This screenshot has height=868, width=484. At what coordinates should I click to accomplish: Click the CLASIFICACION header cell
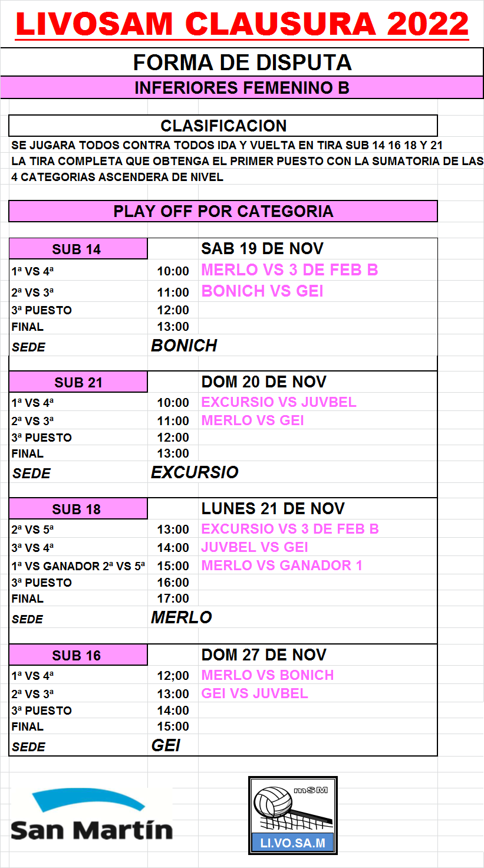[223, 126]
